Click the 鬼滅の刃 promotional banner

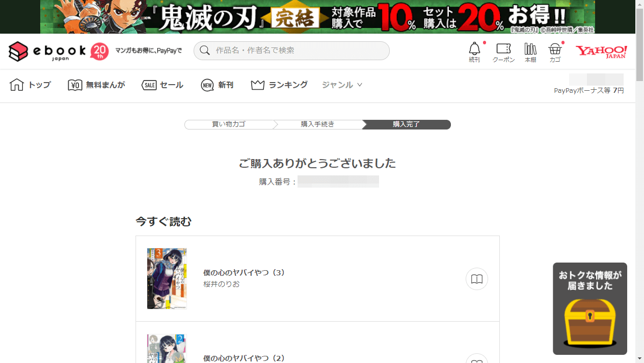pos(317,17)
